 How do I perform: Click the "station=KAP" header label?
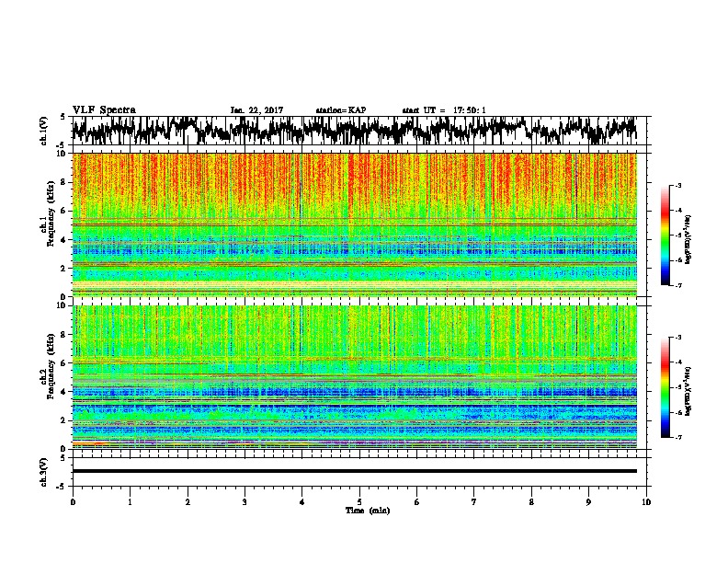(x=341, y=110)
